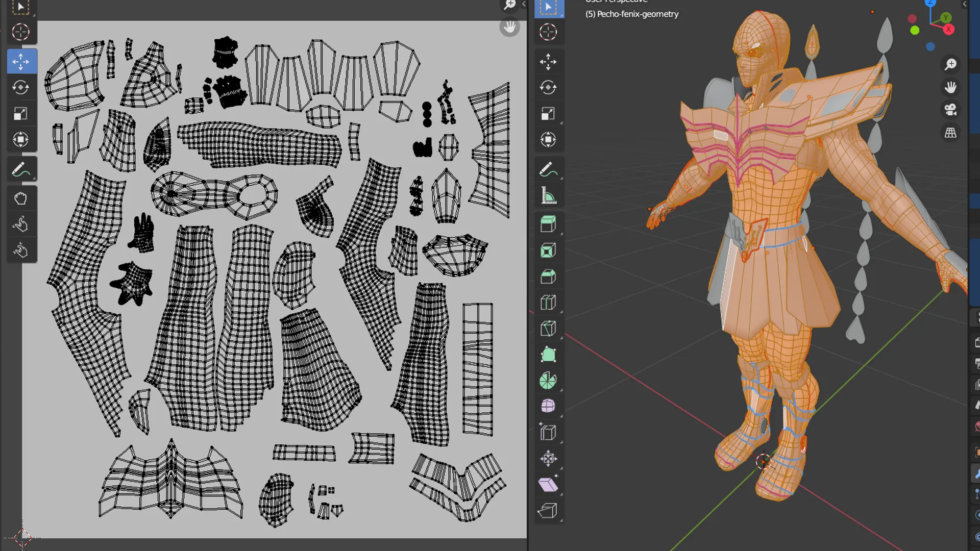Select the UV Pinch sculpt tool
The height and width of the screenshot is (551, 980).
[x=21, y=251]
